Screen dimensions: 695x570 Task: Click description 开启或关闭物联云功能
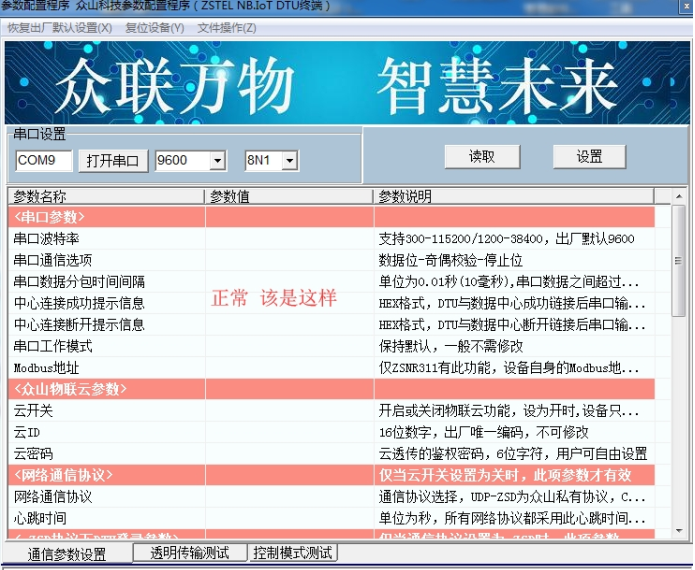[x=509, y=411]
